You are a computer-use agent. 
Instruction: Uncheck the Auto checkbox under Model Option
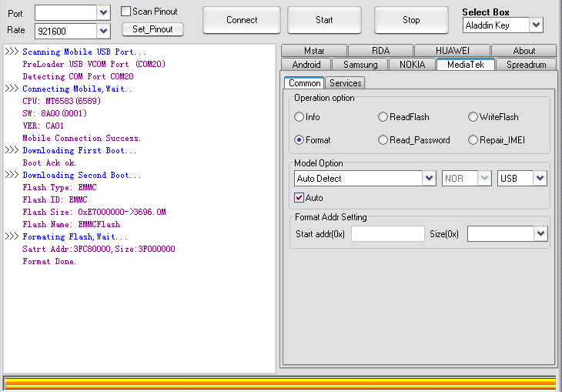click(x=299, y=198)
